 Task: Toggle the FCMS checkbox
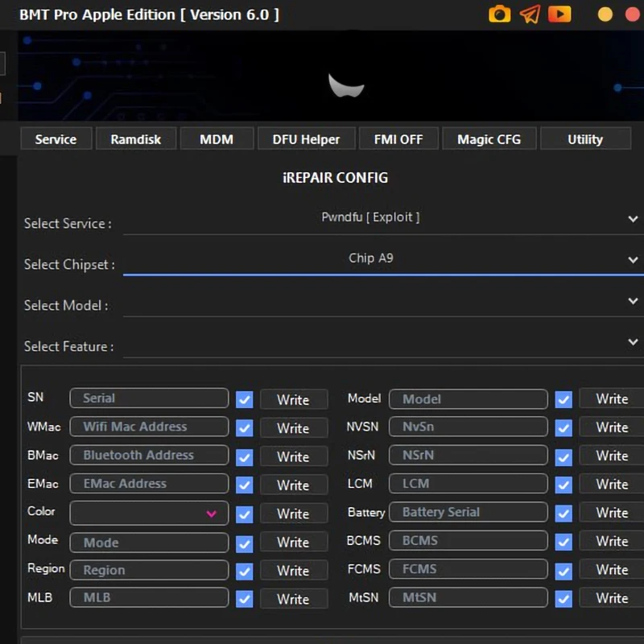[x=563, y=571]
